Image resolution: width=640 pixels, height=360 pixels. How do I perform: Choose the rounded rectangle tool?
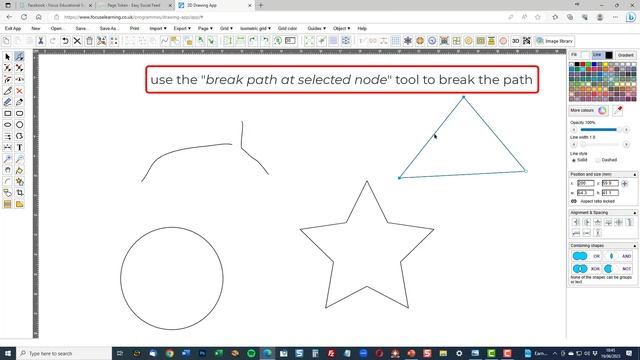(x=19, y=113)
